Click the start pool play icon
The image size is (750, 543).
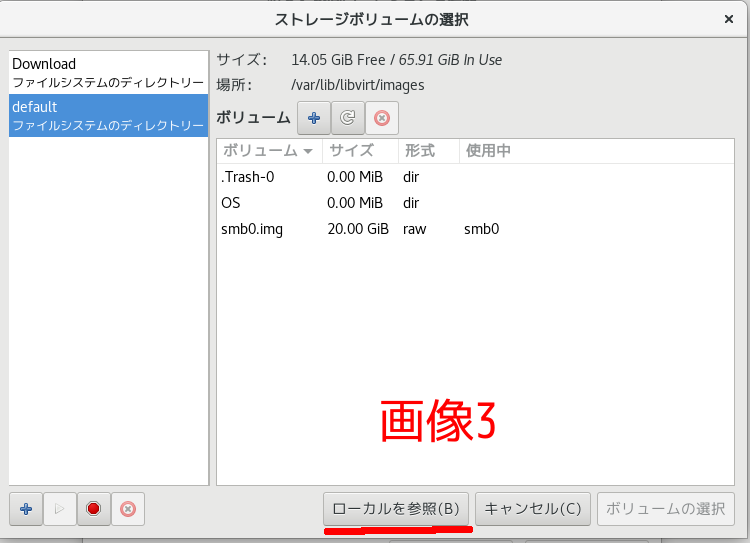[60, 509]
